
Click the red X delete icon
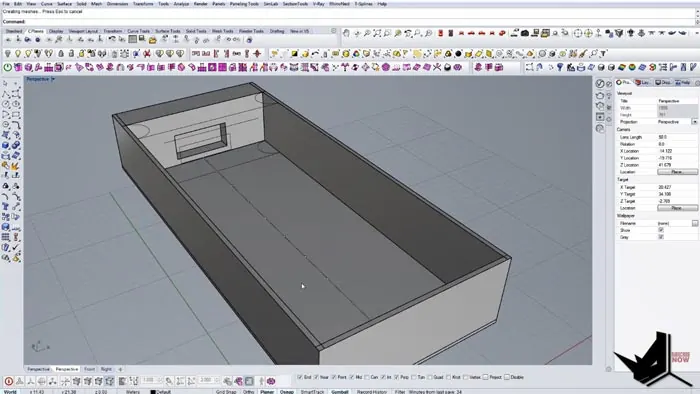coord(147,54)
